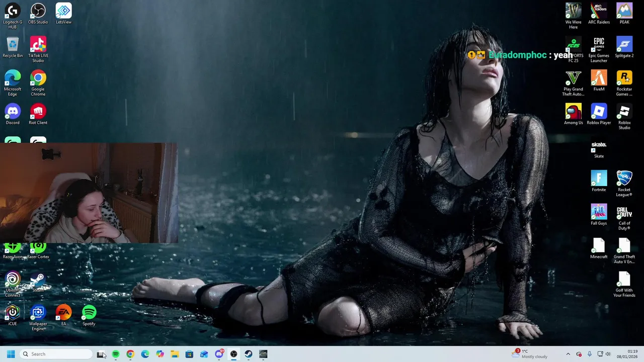Open File Explorer from the taskbar
644x362 pixels.
tap(175, 354)
